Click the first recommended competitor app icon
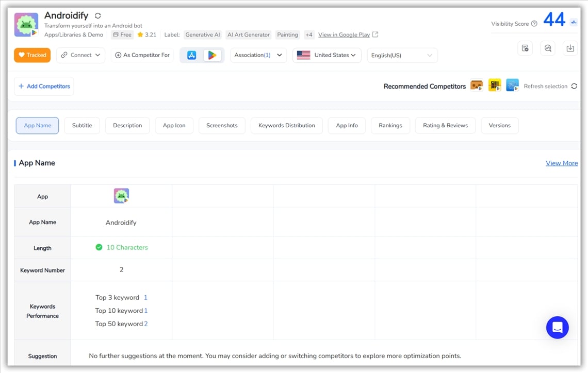This screenshot has height=373, width=588. 477,86
